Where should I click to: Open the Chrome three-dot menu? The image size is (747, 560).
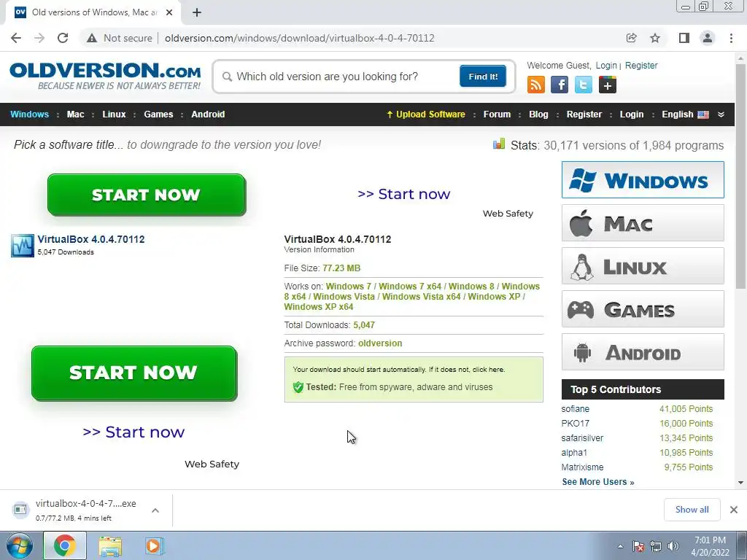point(731,38)
